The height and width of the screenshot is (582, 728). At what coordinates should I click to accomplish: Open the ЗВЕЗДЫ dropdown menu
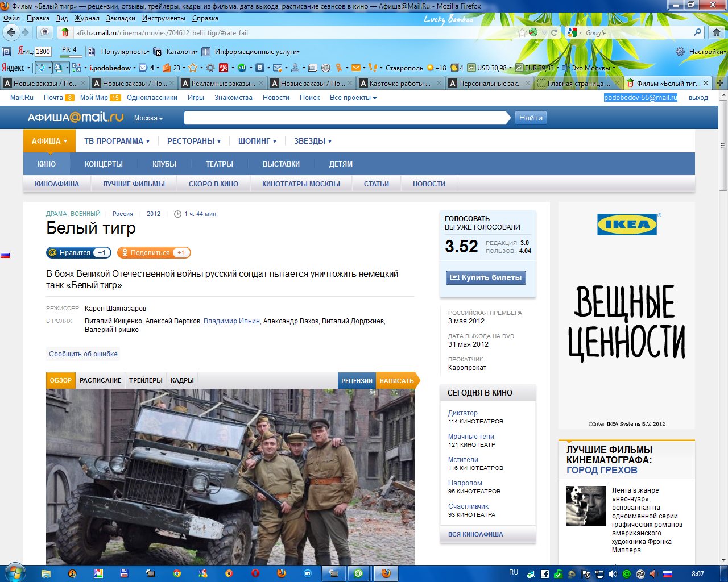pyautogui.click(x=313, y=141)
